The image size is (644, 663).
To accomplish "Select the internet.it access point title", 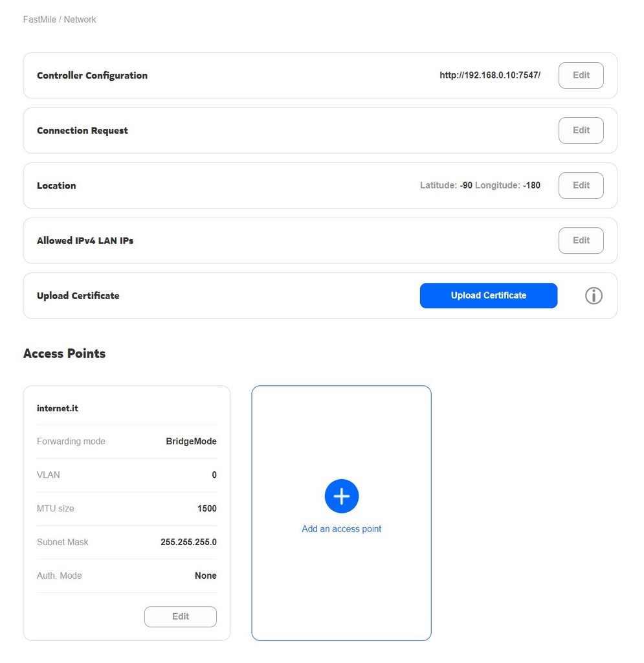I will click(x=58, y=409).
